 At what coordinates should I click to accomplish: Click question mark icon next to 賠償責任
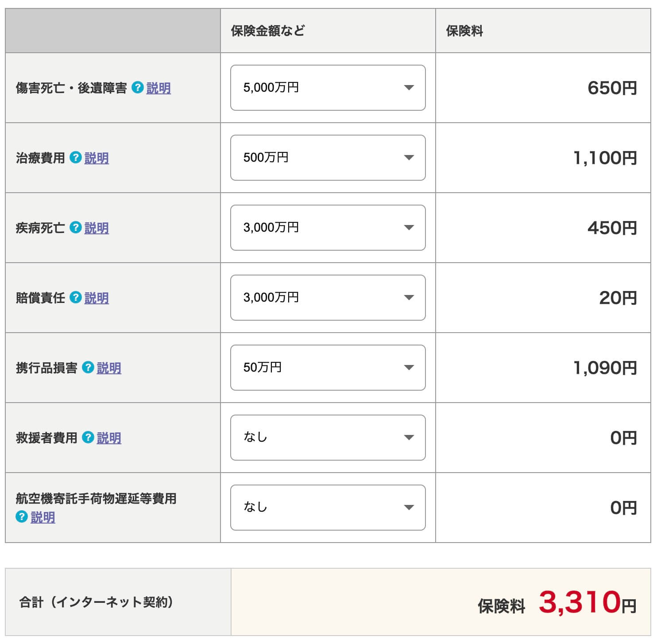[x=76, y=298]
